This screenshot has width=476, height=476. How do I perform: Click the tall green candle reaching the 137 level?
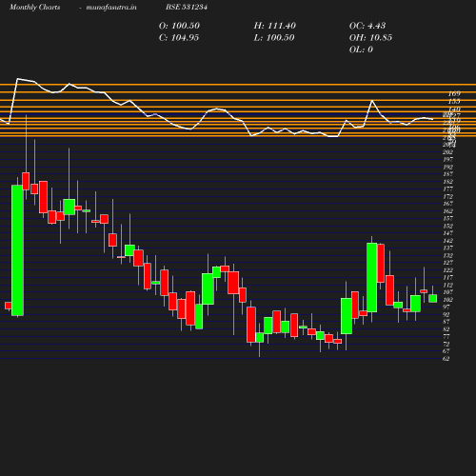pyautogui.click(x=372, y=278)
